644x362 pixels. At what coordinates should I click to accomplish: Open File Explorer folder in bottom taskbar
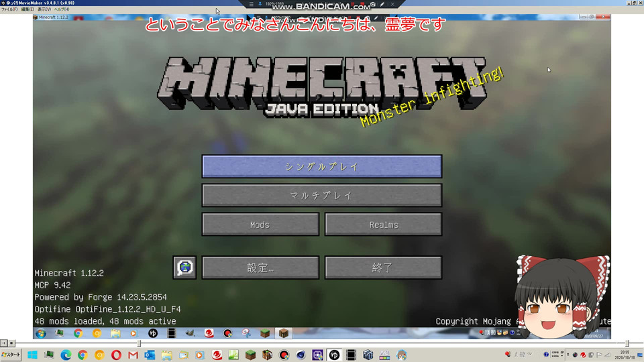pos(166,355)
